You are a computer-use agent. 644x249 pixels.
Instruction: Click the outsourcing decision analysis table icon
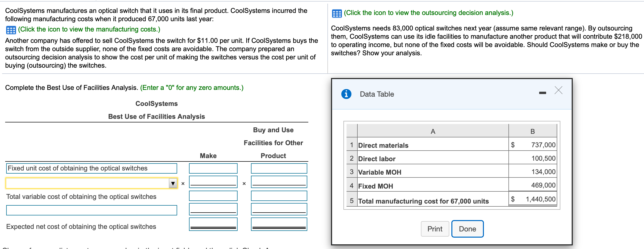(x=337, y=12)
